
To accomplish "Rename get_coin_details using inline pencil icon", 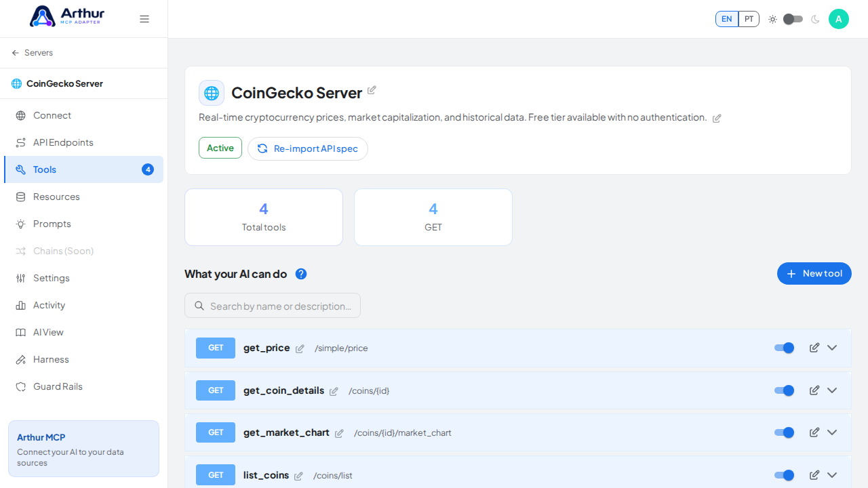I will point(334,391).
